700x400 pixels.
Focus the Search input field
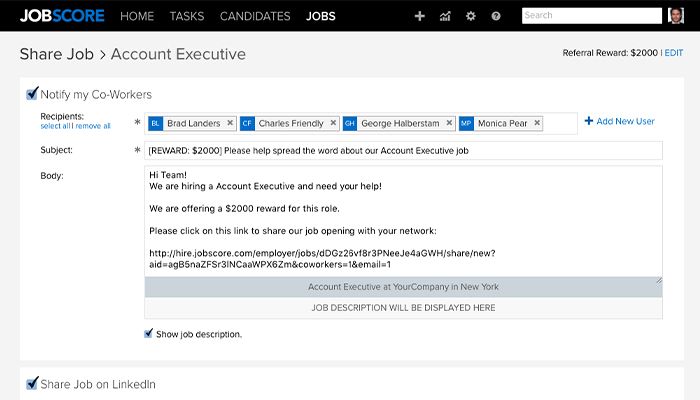(x=592, y=16)
